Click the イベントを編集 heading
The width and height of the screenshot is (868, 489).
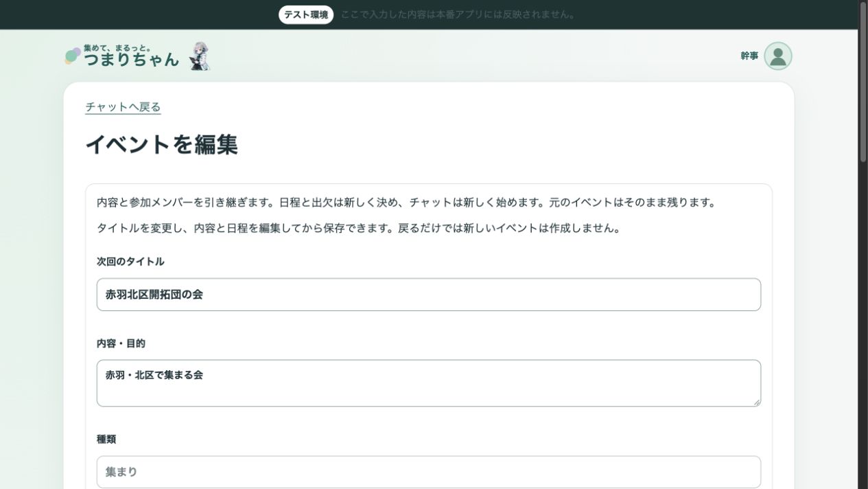click(161, 145)
